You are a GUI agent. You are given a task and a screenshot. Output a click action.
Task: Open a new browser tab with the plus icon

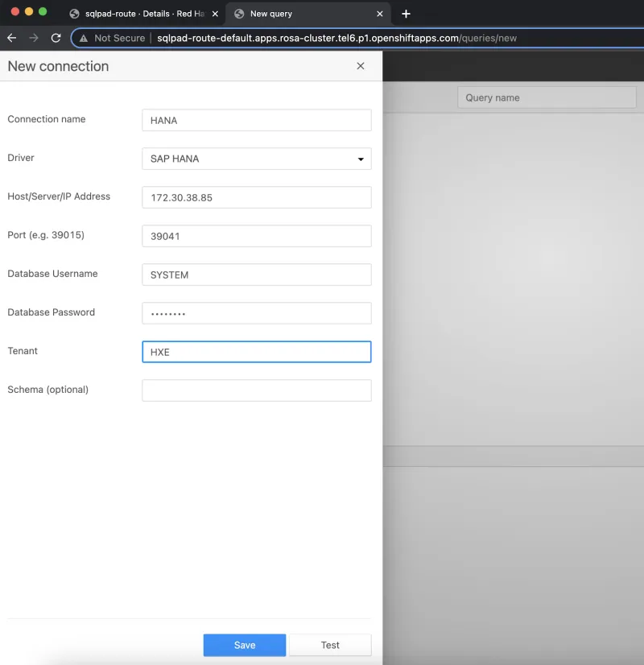[406, 14]
